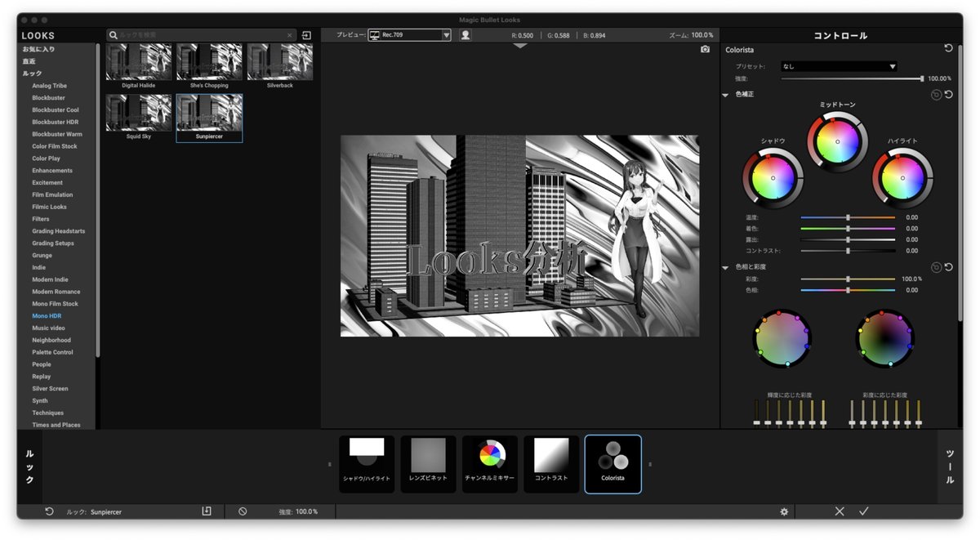This screenshot has width=980, height=540.
Task: Click the 色相 slider
Action: click(848, 290)
